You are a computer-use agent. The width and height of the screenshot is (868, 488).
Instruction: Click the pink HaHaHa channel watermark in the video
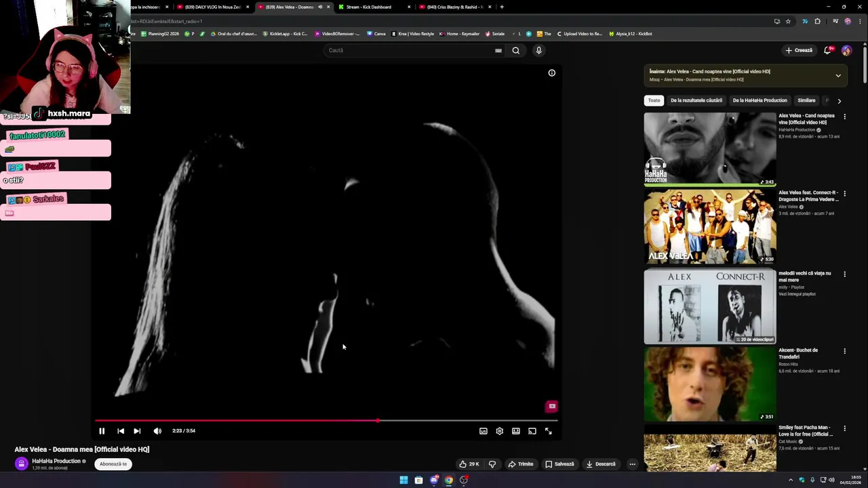(x=552, y=406)
